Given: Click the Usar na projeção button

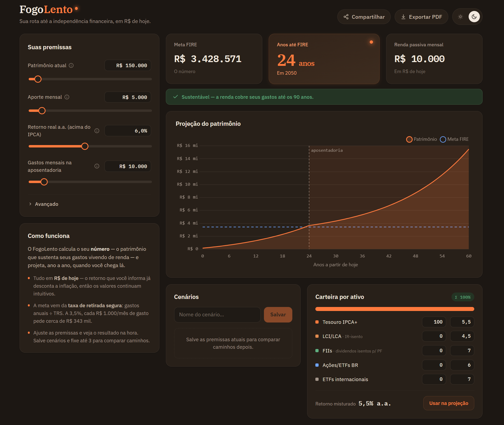Looking at the screenshot, I should 449,403.
